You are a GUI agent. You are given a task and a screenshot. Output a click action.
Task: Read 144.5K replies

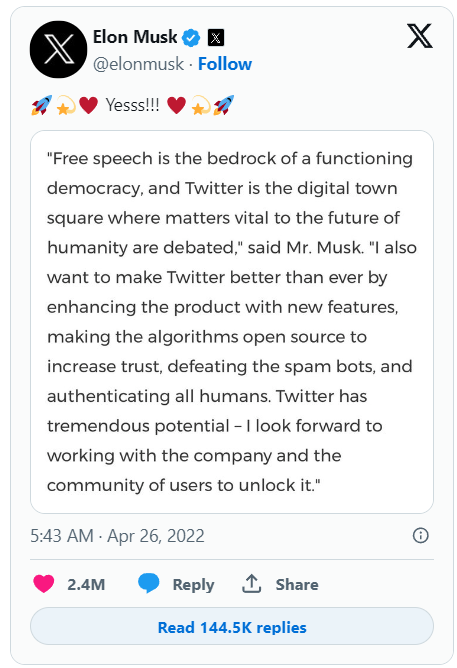232,627
